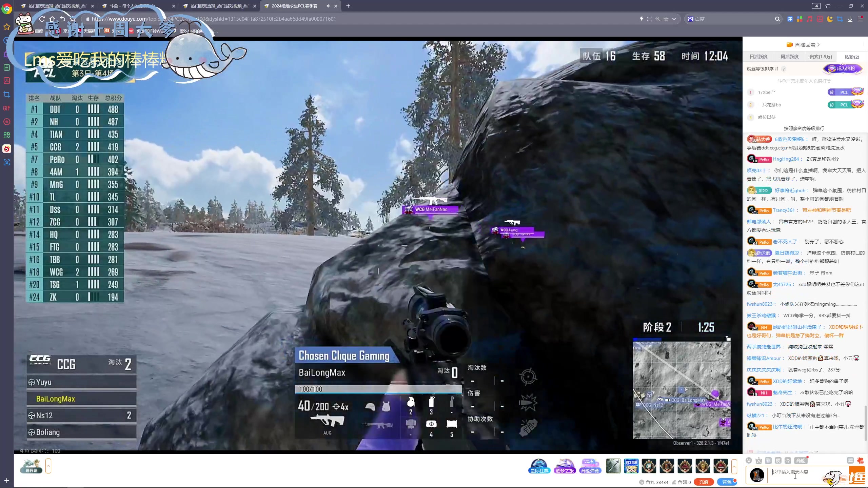Image resolution: width=868 pixels, height=488 pixels.
Task: Click the zoom magnifier icon in address bar
Action: 658,19
